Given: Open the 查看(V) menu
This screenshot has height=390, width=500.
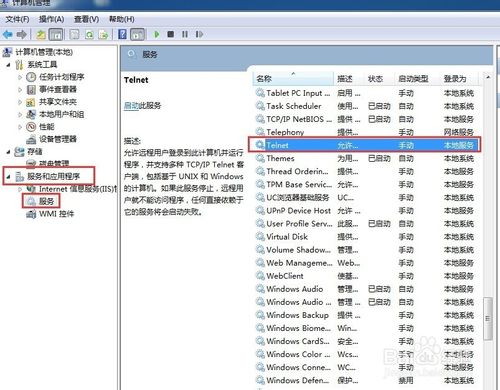Looking at the screenshot, I should click(86, 19).
